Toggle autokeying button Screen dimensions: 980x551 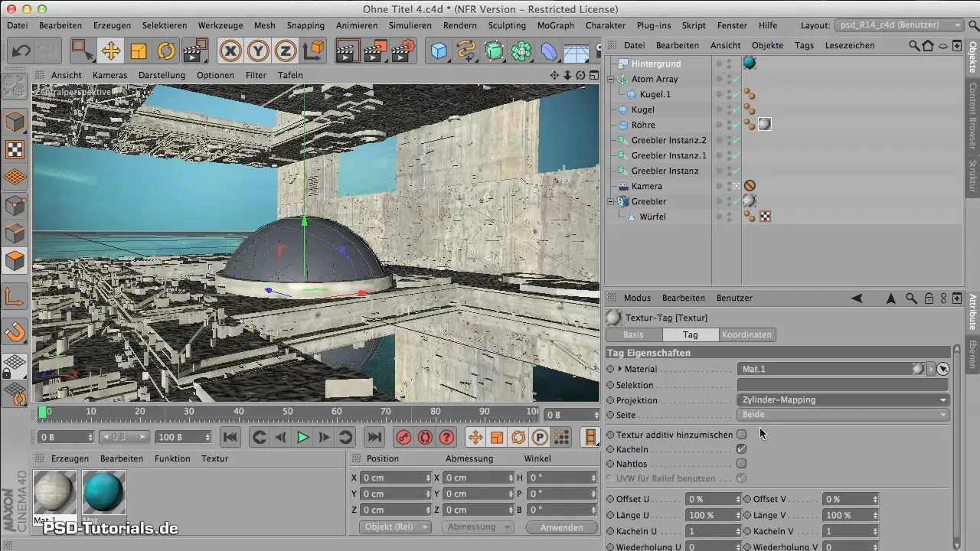426,437
